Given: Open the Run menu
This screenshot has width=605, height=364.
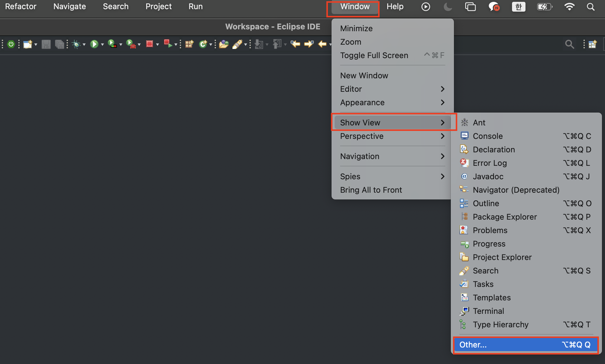Looking at the screenshot, I should click(195, 6).
